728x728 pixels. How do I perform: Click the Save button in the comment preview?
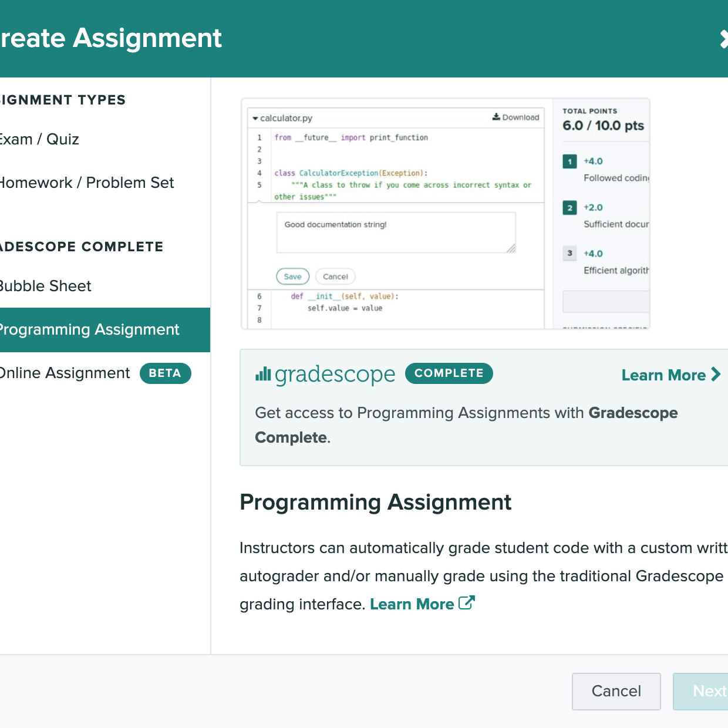292,277
